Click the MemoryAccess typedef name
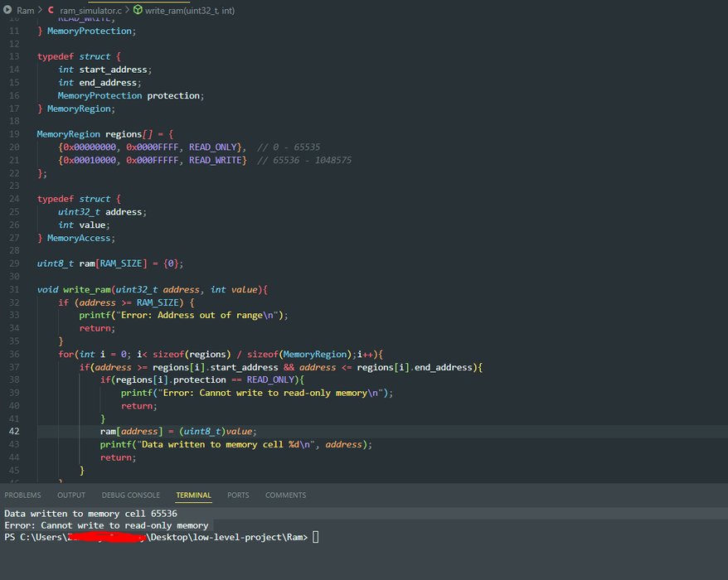Image resolution: width=728 pixels, height=580 pixels. tap(79, 238)
